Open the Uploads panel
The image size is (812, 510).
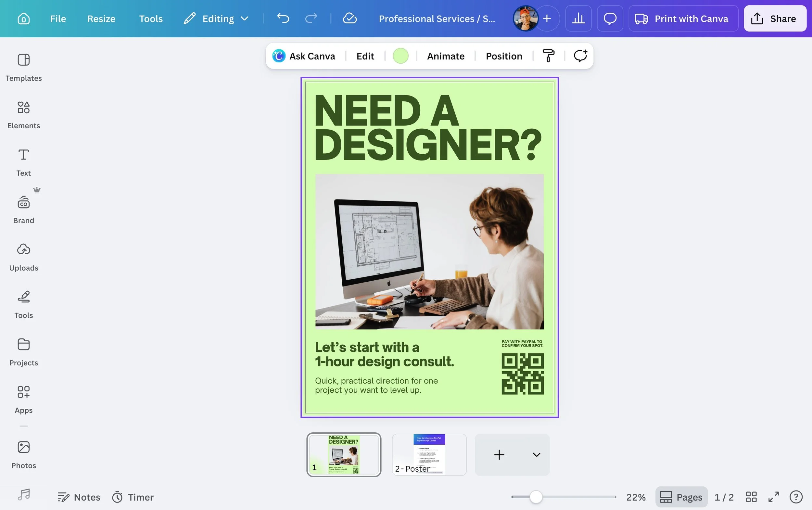(24, 257)
